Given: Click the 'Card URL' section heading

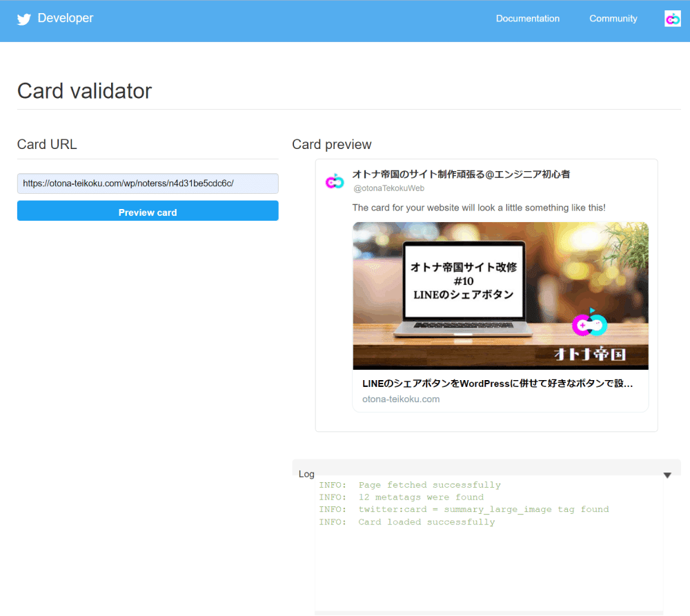Looking at the screenshot, I should tap(47, 144).
